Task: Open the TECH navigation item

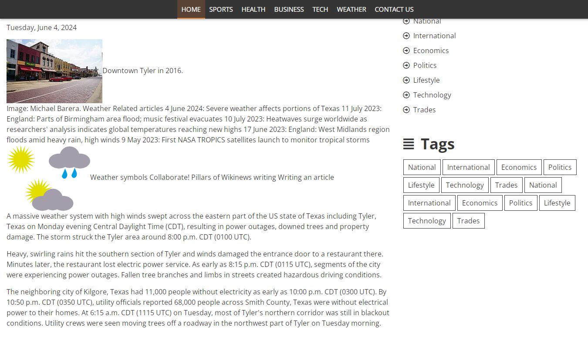Action: 320,9
